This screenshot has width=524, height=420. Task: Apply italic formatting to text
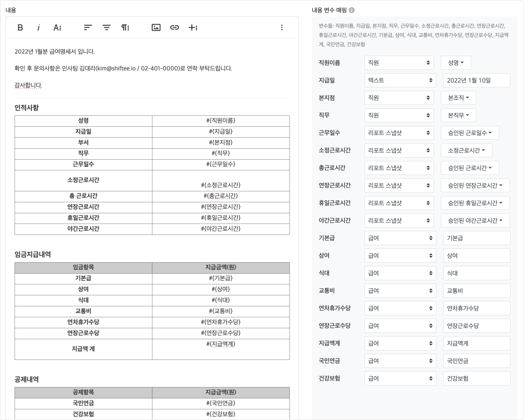coord(38,28)
